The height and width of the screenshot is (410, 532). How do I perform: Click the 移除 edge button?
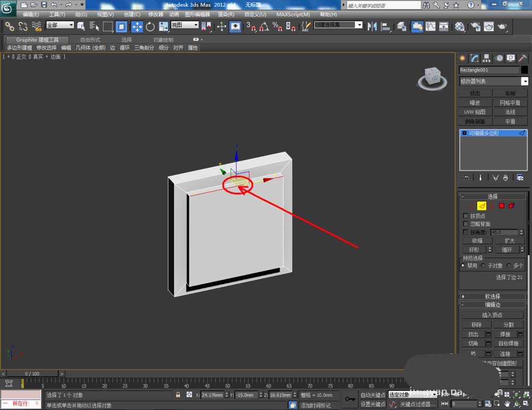click(476, 324)
